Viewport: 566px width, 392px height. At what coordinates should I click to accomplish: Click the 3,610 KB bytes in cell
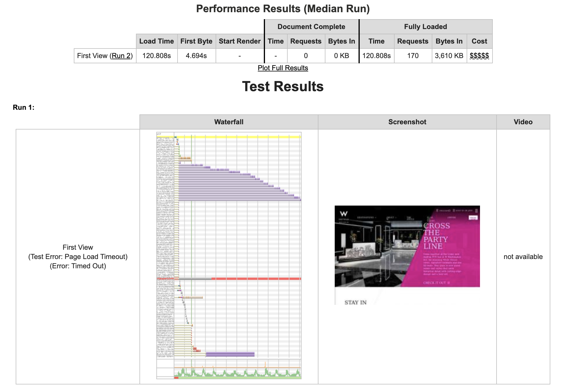449,56
